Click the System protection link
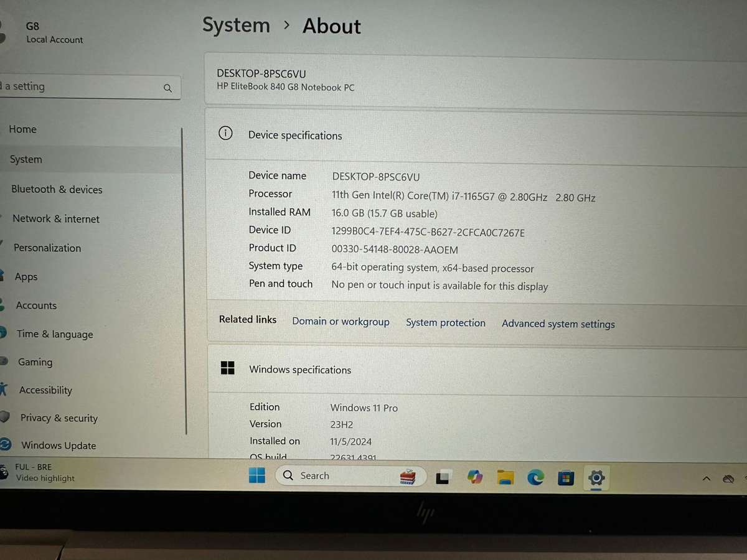The width and height of the screenshot is (747, 560). tap(445, 322)
